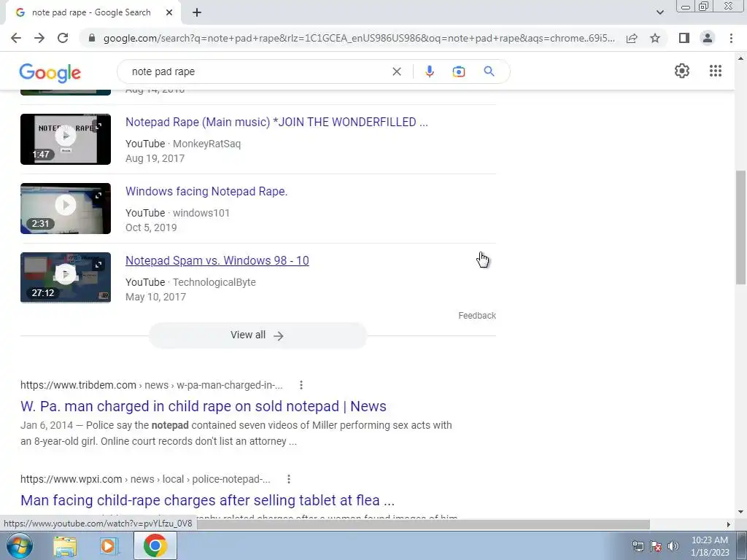
Task: Open the Windows Start menu
Action: pyautogui.click(x=19, y=545)
